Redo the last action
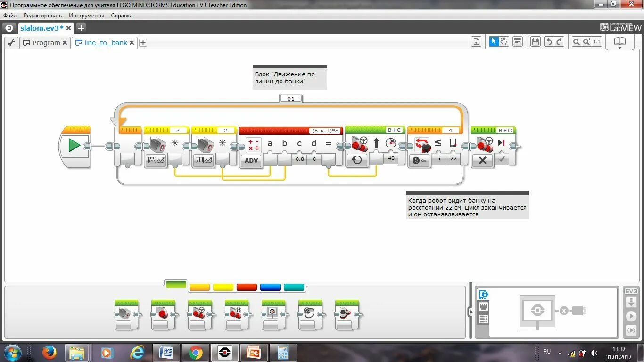This screenshot has width=644, height=362. pos(559,42)
